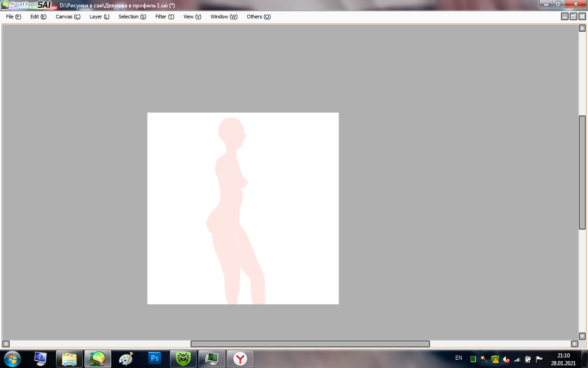
Task: Click the EN language indicator
Action: (x=458, y=358)
